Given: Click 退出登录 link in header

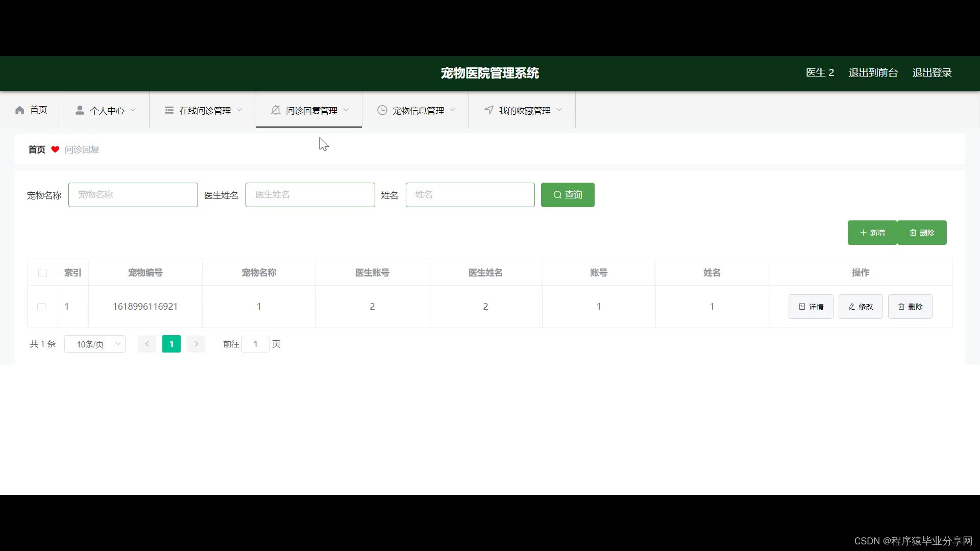Looking at the screenshot, I should pos(932,72).
